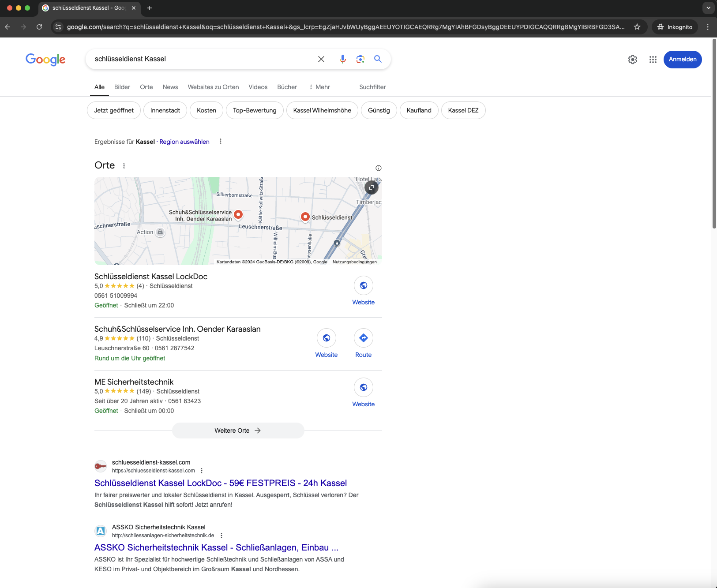
Task: Apply Kassel Wilhelmshöhe filter chip
Action: click(322, 110)
